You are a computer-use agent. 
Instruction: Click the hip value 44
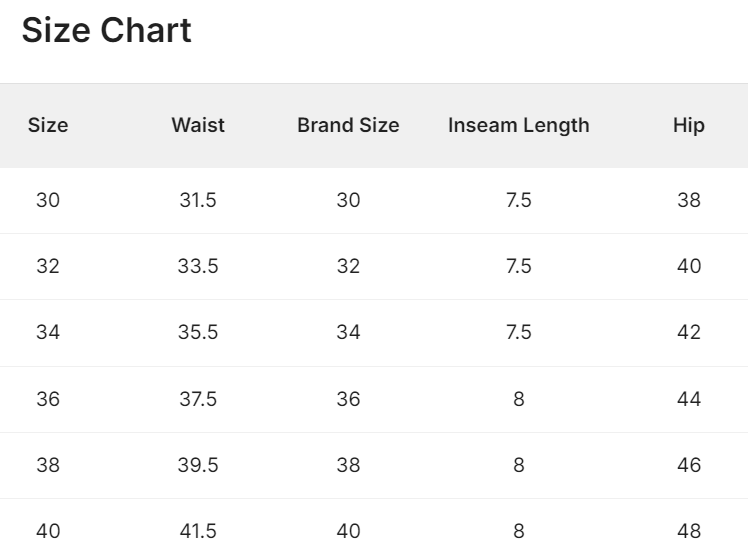pos(689,399)
